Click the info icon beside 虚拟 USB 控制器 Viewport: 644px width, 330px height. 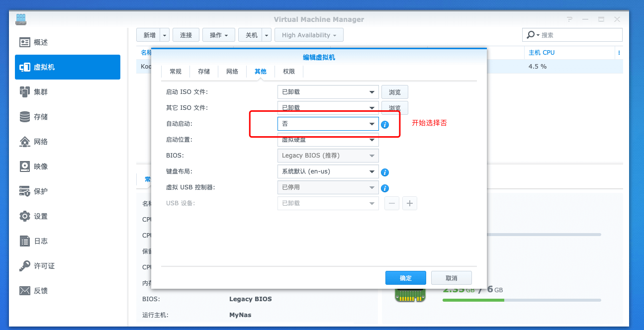385,188
